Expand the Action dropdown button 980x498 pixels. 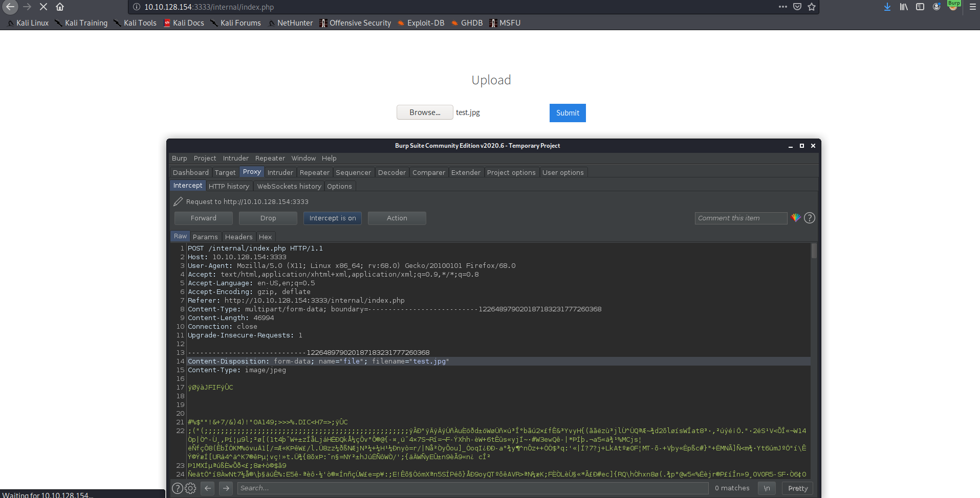(x=397, y=218)
